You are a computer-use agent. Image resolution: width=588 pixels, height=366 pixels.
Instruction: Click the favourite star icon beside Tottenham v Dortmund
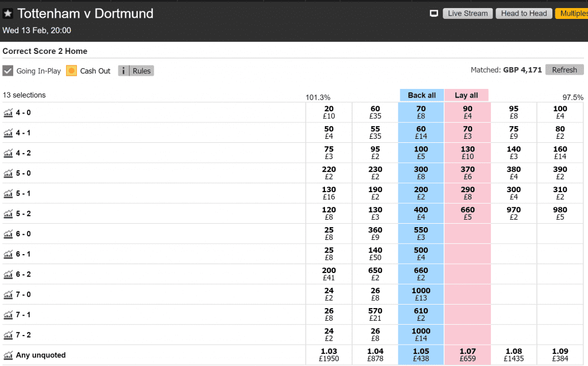8,14
